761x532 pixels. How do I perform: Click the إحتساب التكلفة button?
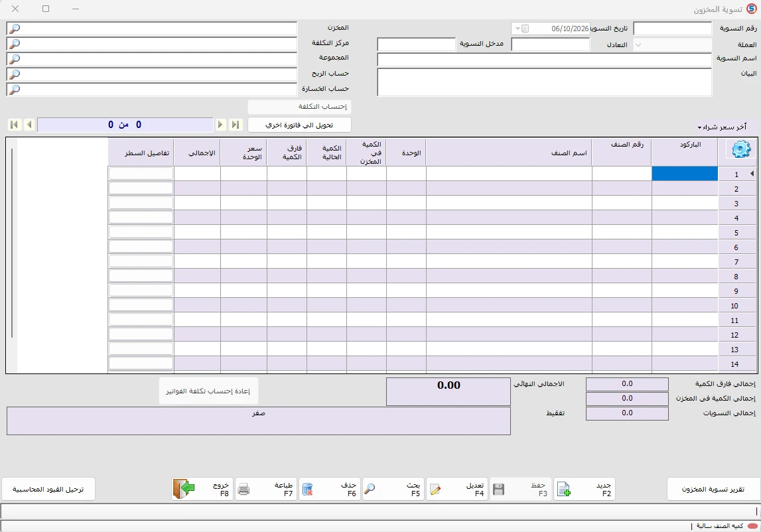click(x=299, y=107)
